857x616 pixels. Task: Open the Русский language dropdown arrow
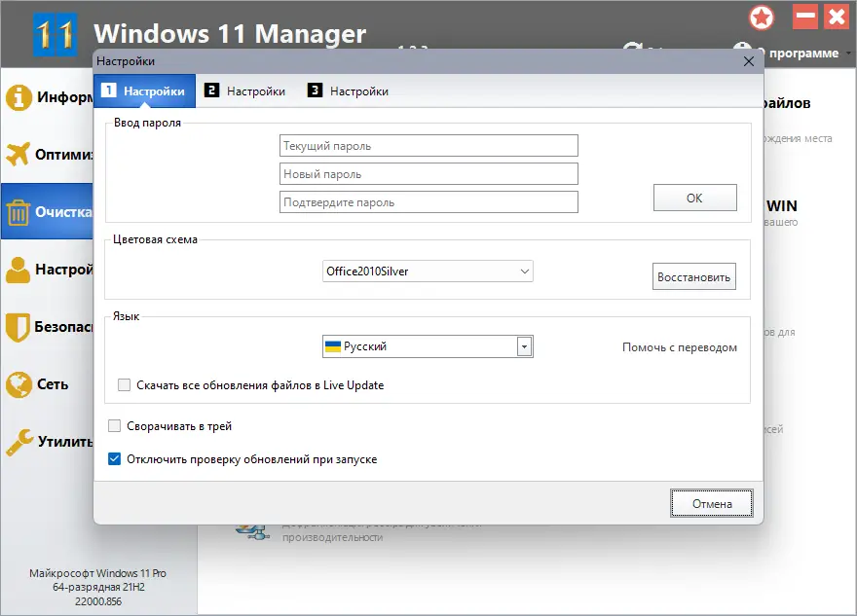pyautogui.click(x=524, y=346)
